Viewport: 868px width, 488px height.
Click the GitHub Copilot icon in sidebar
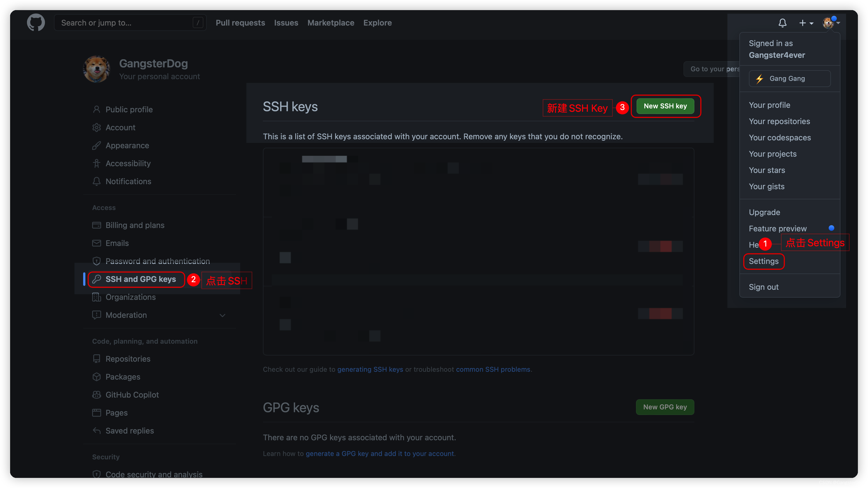(x=96, y=395)
